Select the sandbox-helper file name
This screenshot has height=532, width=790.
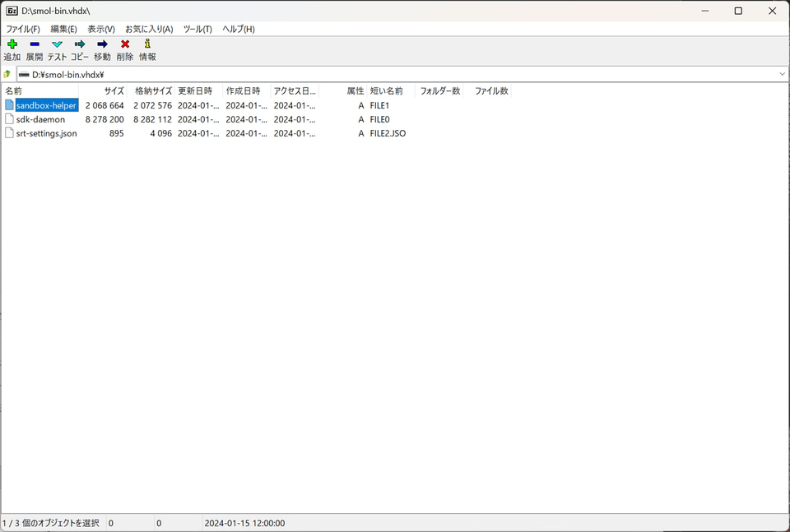coord(46,105)
